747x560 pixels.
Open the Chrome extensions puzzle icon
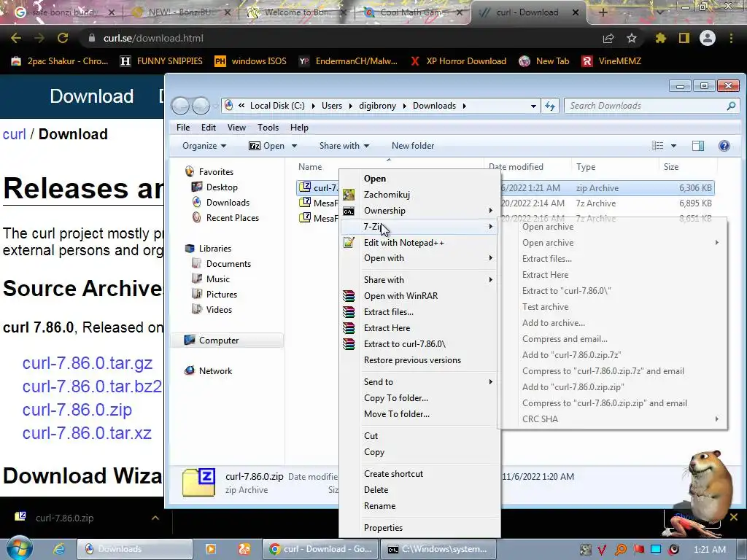[660, 38]
